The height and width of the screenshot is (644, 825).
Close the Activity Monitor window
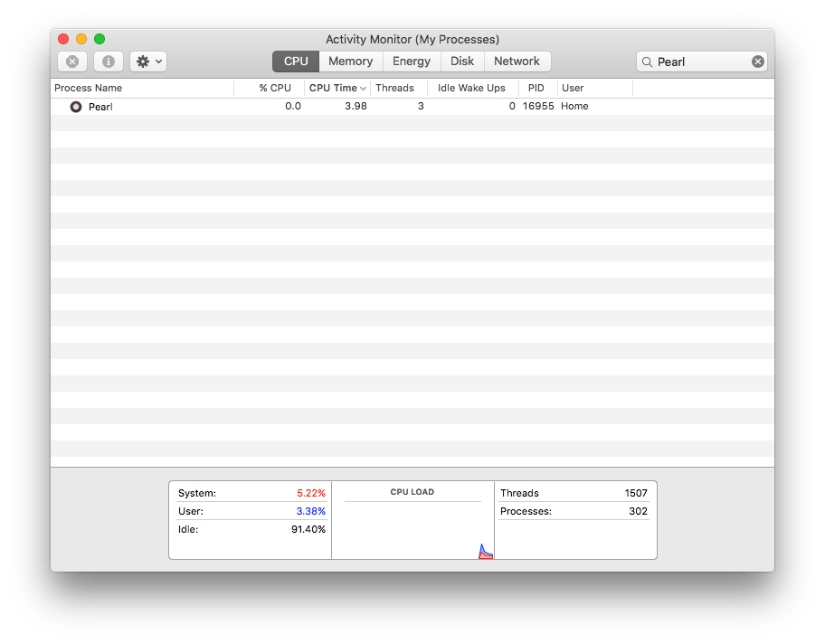pyautogui.click(x=63, y=39)
